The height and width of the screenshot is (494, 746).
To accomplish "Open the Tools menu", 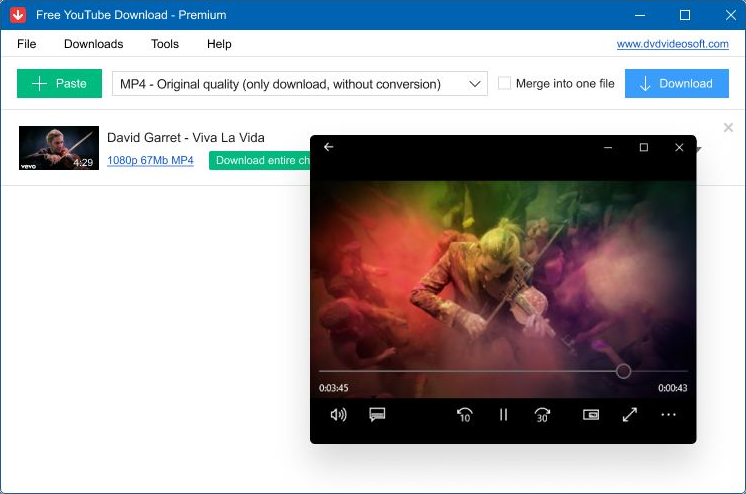I will click(165, 44).
